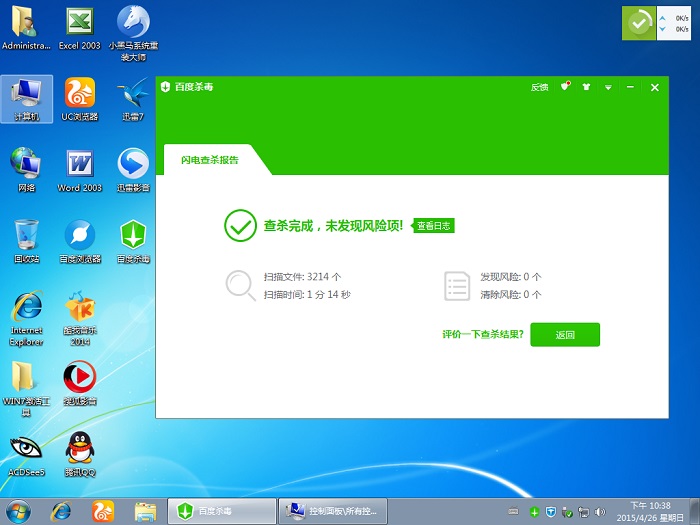Expand the main menu dropdown arrow
The image size is (700, 525).
[x=609, y=87]
